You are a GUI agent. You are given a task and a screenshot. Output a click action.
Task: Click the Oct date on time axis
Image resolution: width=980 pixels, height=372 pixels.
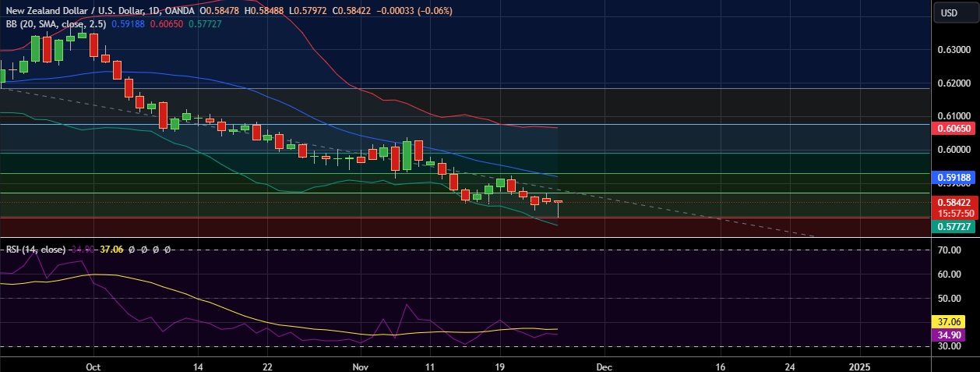(x=93, y=365)
